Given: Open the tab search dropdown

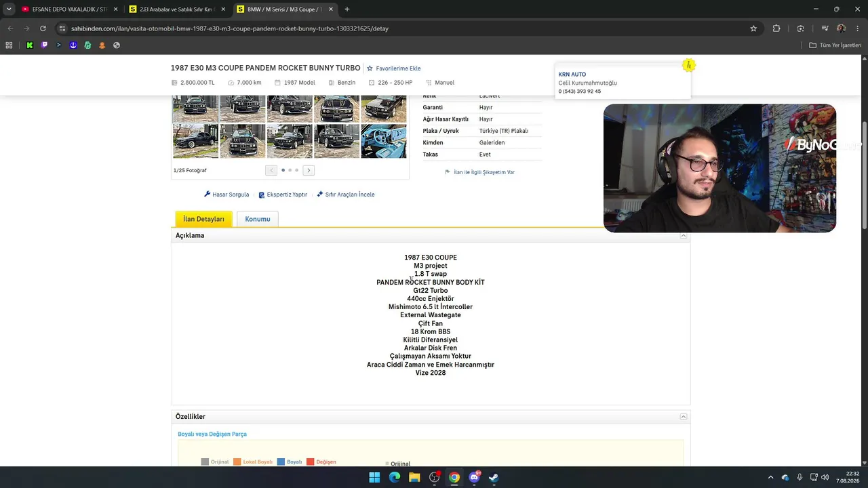Looking at the screenshot, I should 9,9.
